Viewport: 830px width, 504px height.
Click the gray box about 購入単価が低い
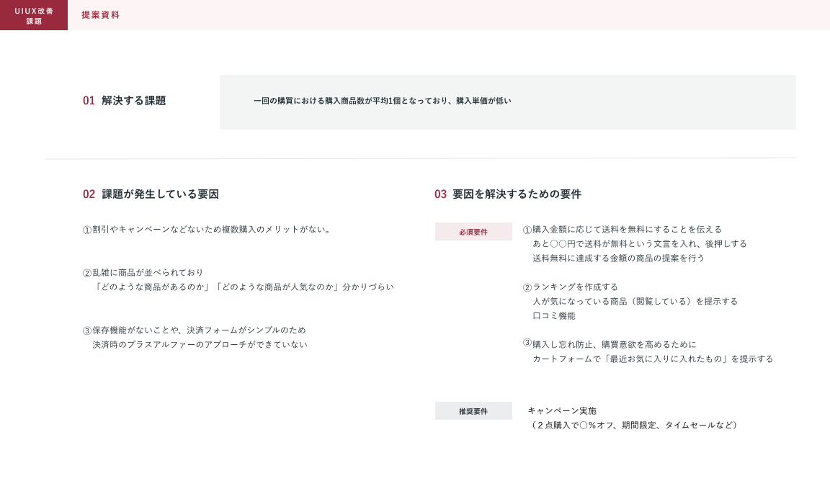[507, 102]
